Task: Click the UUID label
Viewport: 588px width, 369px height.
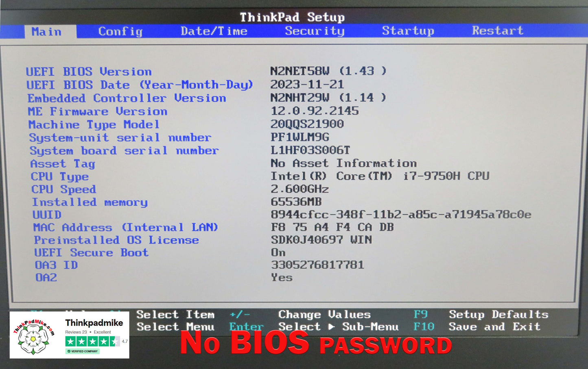Action: 47,215
